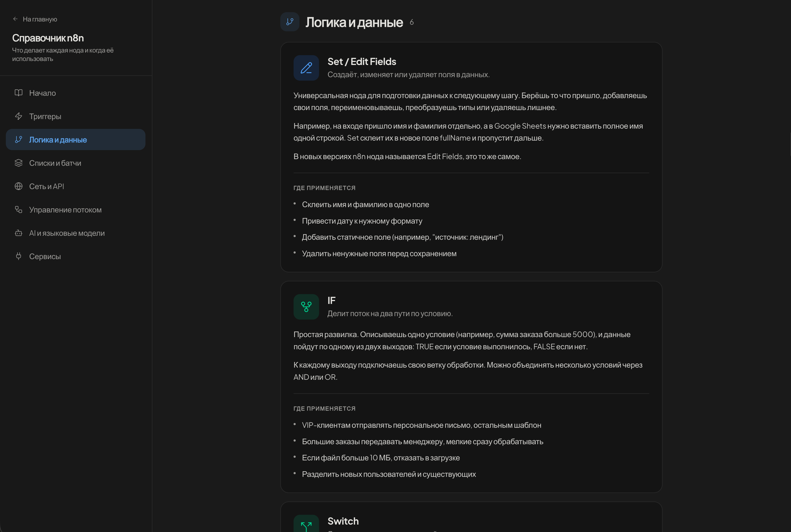
Task: Click the robot icon beside AI и языковые модели
Action: coord(19,233)
